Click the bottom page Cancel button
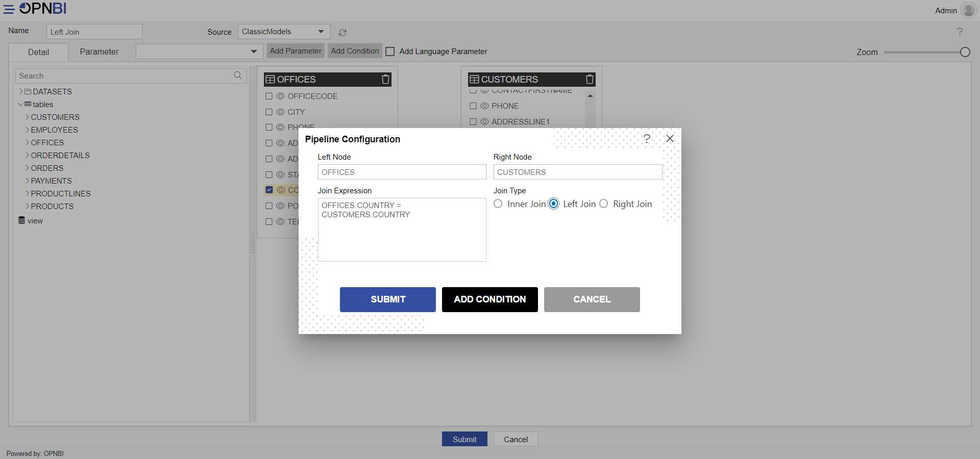The image size is (980, 459). point(516,439)
